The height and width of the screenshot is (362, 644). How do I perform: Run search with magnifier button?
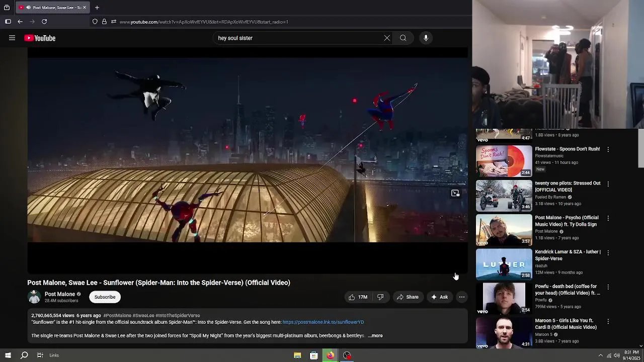click(403, 38)
